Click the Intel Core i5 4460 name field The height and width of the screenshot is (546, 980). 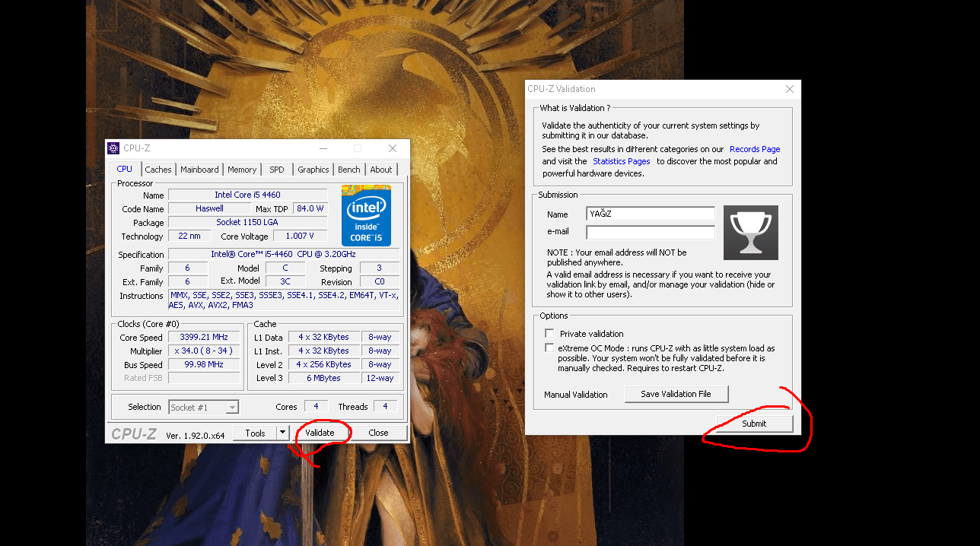point(247,195)
